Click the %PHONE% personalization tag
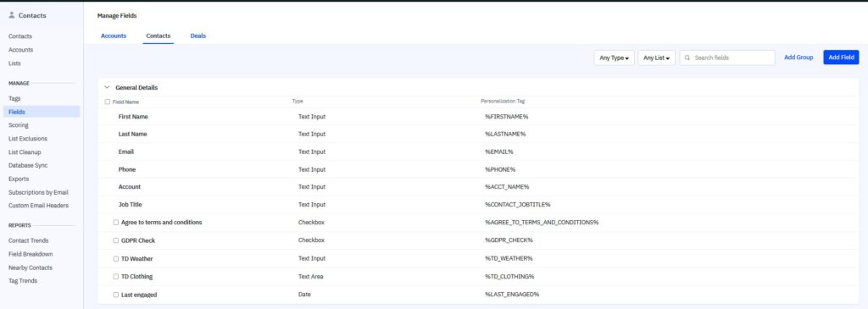The height and width of the screenshot is (309, 868). (x=500, y=169)
